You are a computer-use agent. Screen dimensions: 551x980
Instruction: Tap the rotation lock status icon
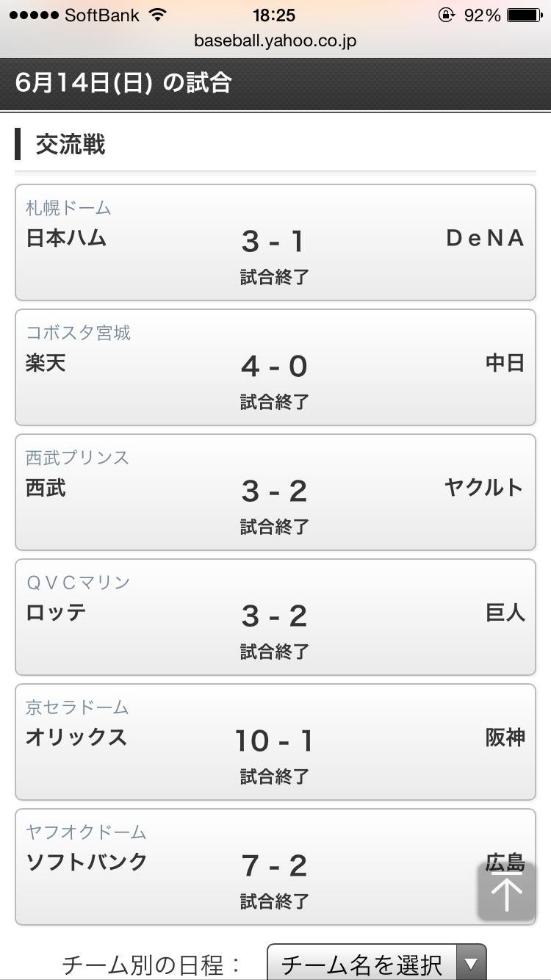[446, 15]
